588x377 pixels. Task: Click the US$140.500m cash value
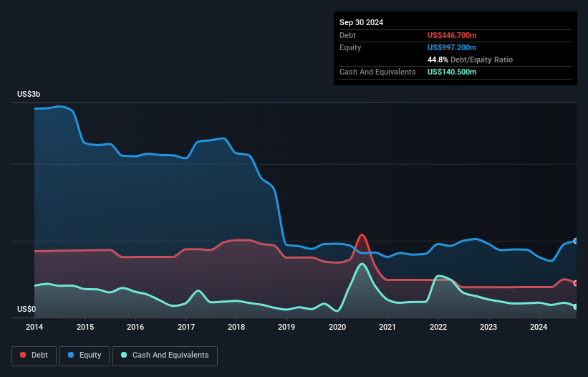click(452, 72)
